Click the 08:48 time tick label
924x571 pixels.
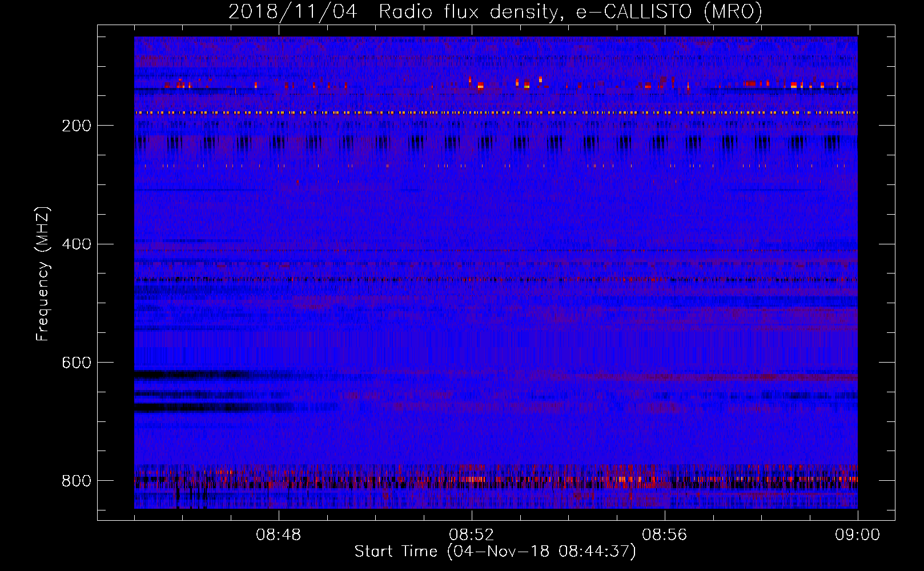[279, 535]
